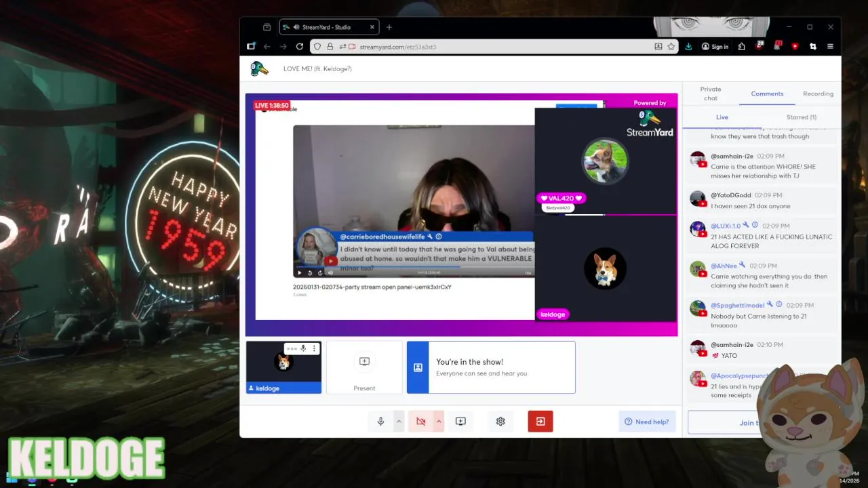Select the keldoge participant thumbnail
Screen dimensions: 868x488
click(x=283, y=367)
